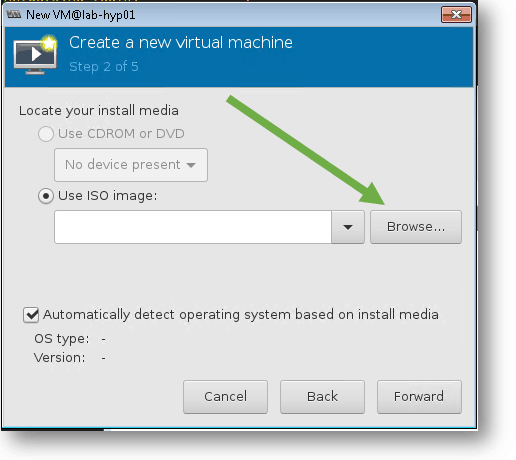
Task: Close the New VM dialog window
Action: click(456, 15)
